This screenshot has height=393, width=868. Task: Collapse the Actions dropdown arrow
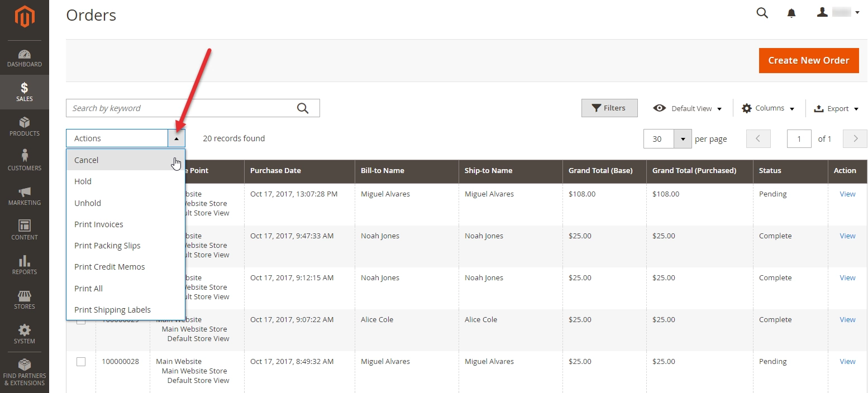click(177, 138)
